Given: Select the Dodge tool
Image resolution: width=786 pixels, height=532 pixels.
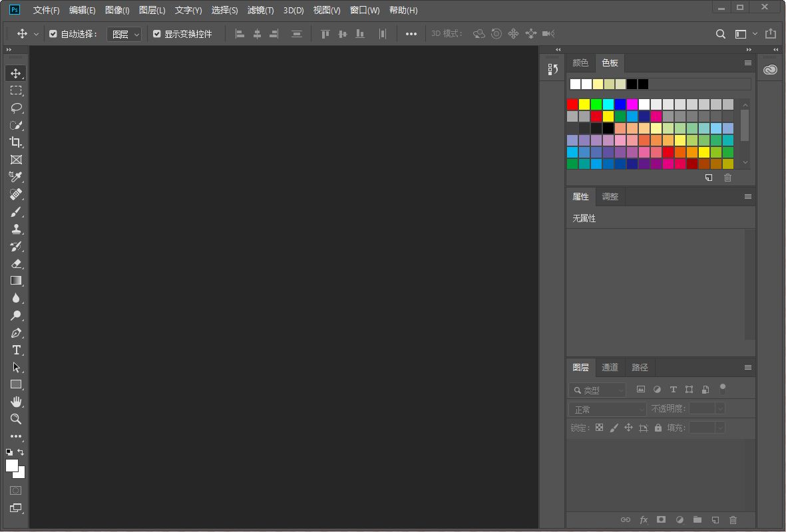Looking at the screenshot, I should pos(16,315).
